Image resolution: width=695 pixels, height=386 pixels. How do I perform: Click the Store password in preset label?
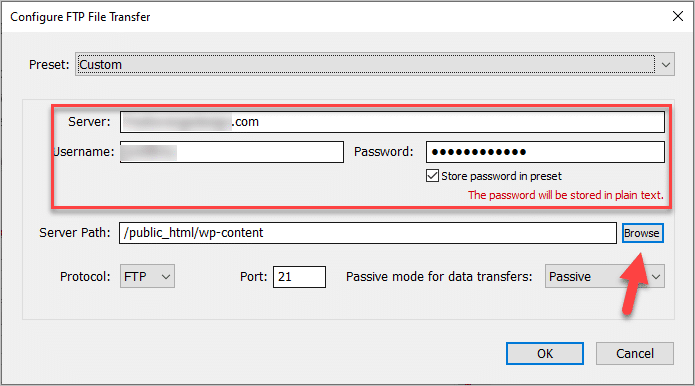(x=501, y=176)
